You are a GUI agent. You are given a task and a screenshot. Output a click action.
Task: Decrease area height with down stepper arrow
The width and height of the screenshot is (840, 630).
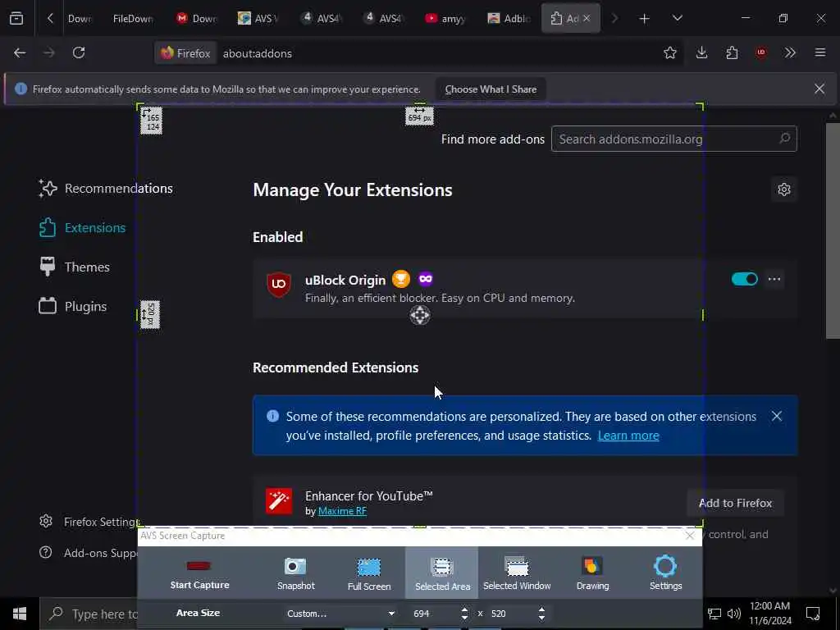[x=541, y=618]
